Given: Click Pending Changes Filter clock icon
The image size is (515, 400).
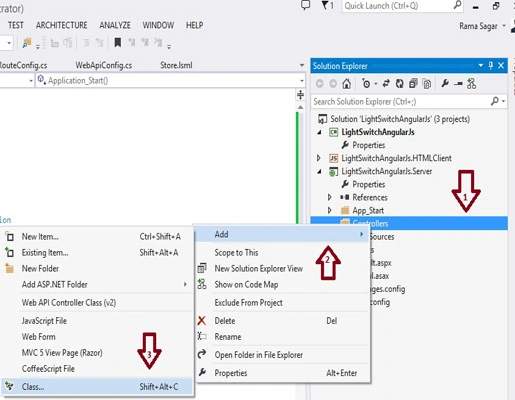Looking at the screenshot, I should (x=366, y=84).
